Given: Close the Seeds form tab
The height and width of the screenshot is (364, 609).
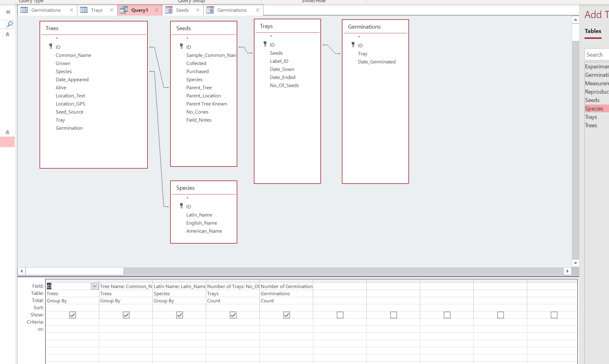Looking at the screenshot, I should coord(198,10).
